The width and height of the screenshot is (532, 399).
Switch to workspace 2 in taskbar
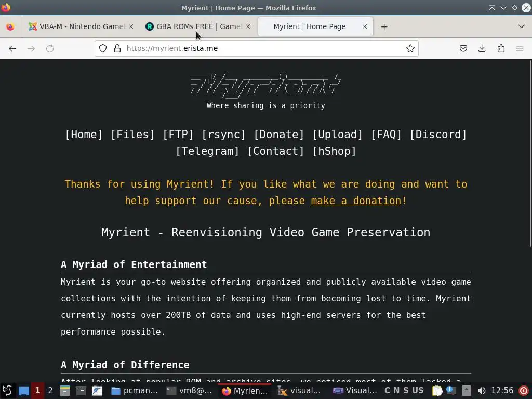point(50,391)
